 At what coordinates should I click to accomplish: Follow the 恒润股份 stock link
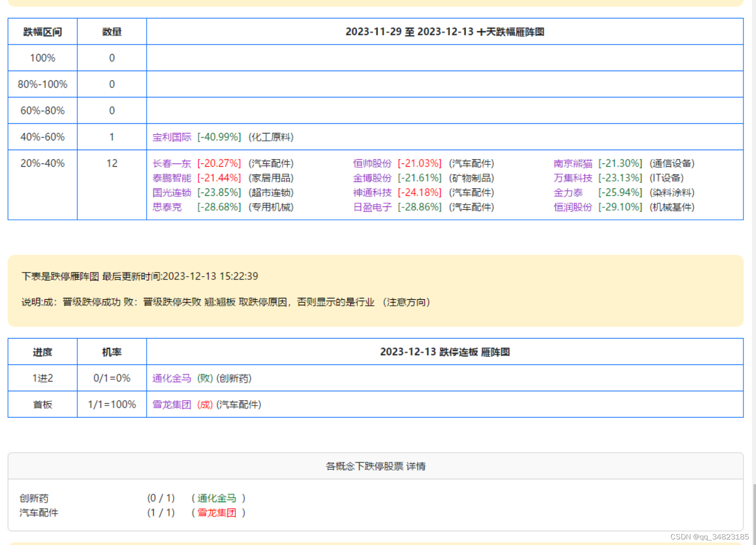point(573,207)
